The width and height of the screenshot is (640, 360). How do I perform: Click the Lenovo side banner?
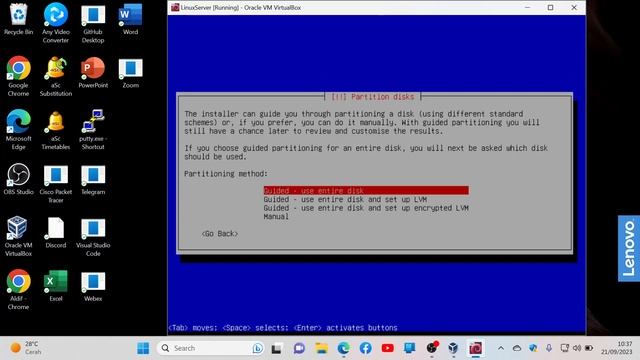coord(629,249)
